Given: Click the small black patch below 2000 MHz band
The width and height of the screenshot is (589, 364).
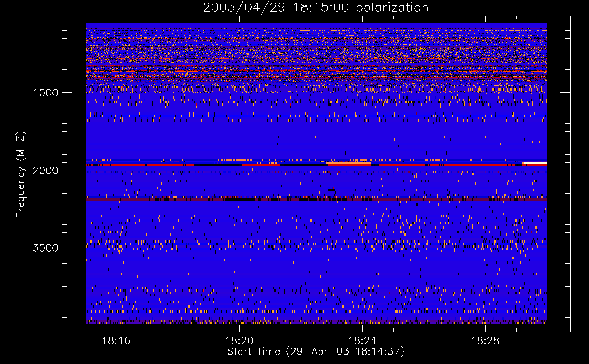Looking at the screenshot, I should click(331, 190).
